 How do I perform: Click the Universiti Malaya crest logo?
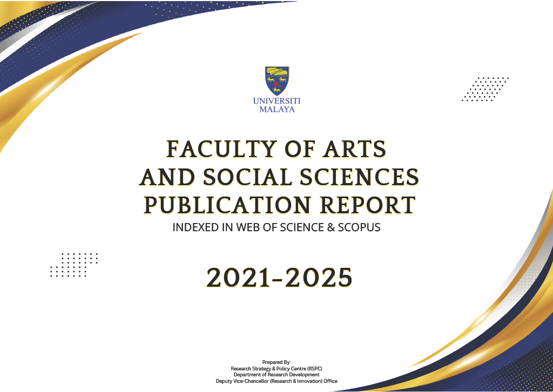tap(277, 81)
